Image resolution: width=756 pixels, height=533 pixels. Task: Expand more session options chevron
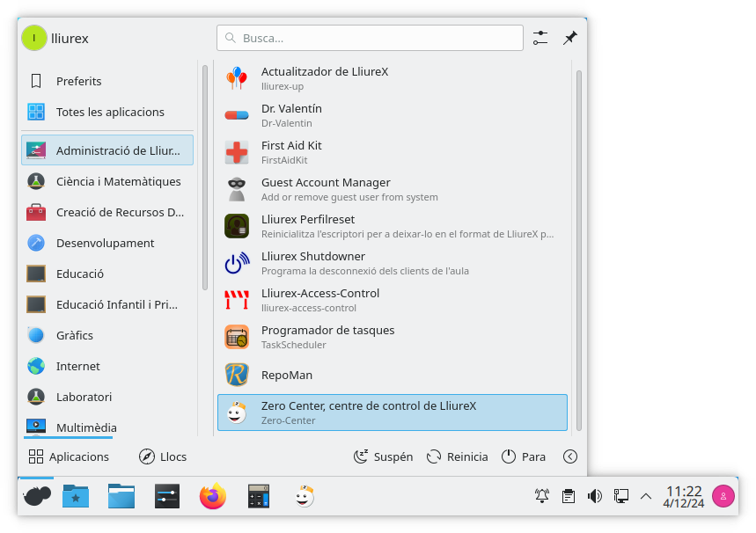pos(570,456)
